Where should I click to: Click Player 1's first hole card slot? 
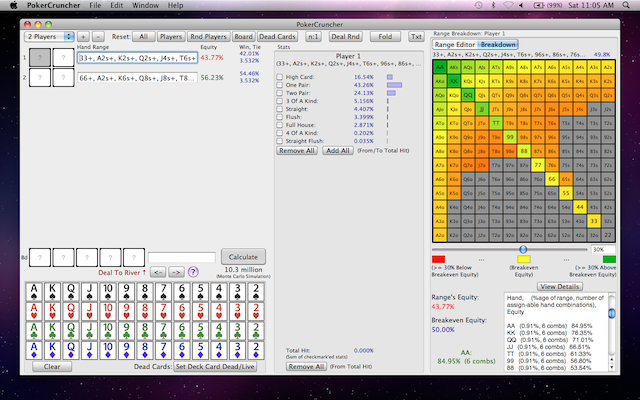(40, 58)
